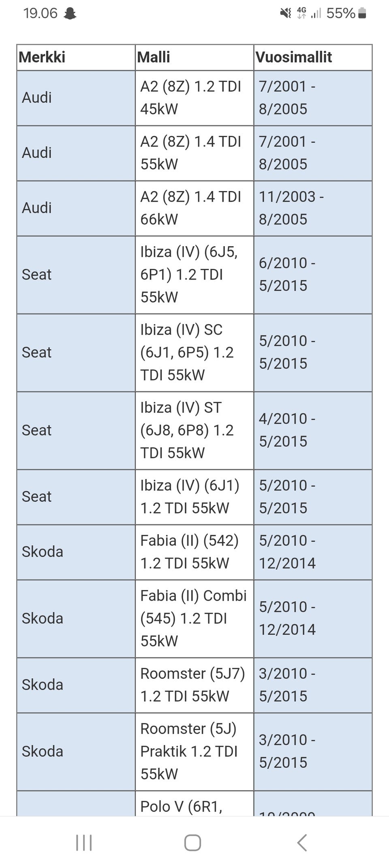Tap the clock time 19.06
The image size is (389, 868).
[41, 13]
